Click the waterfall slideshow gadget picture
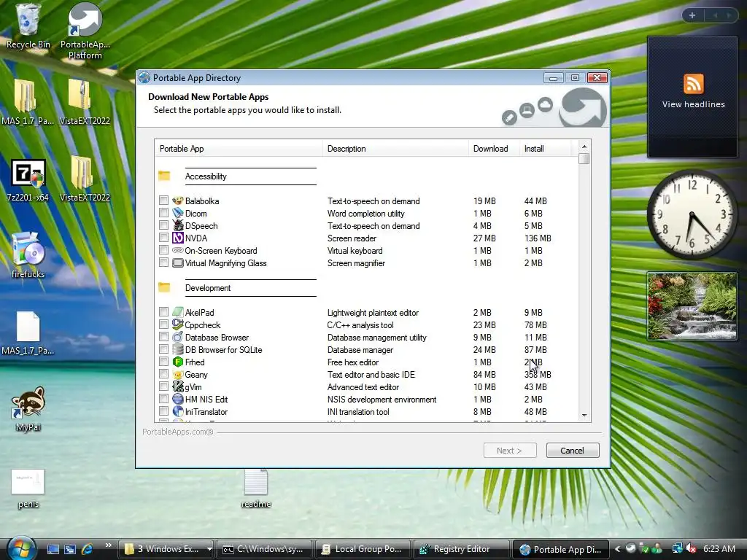The image size is (747, 560). tap(692, 306)
